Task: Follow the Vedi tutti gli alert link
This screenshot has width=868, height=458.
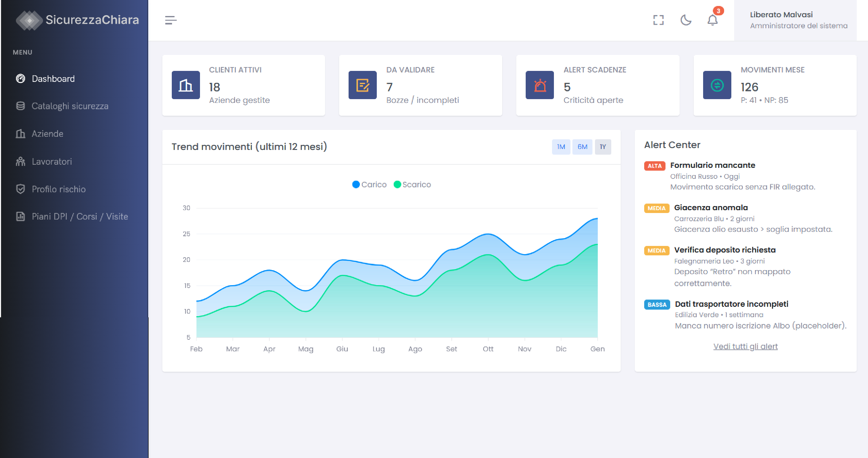Action: pos(745,346)
